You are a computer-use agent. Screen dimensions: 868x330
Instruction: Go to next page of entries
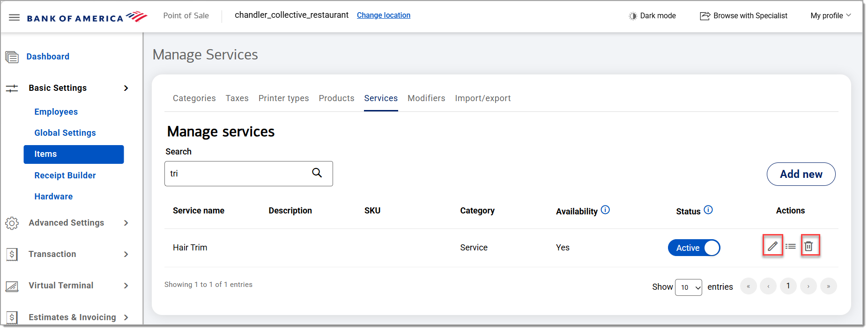coord(809,286)
